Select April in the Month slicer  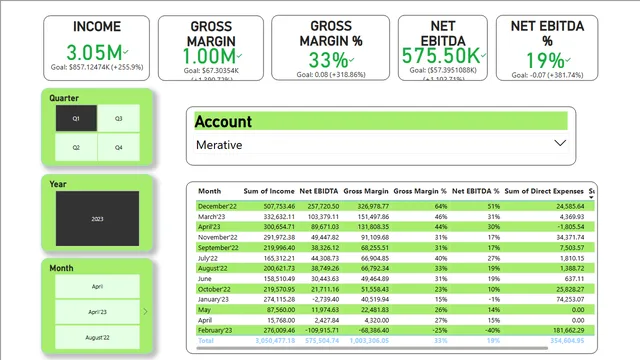point(97,287)
